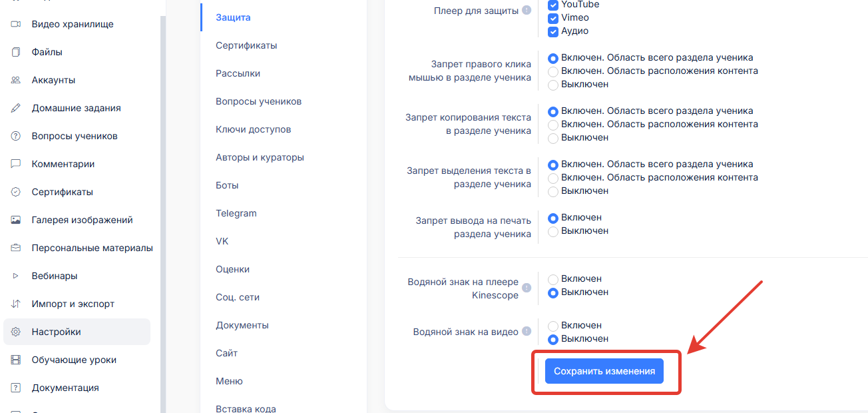Click the pencil icon for Домашние задания
868x413 pixels.
16,108
